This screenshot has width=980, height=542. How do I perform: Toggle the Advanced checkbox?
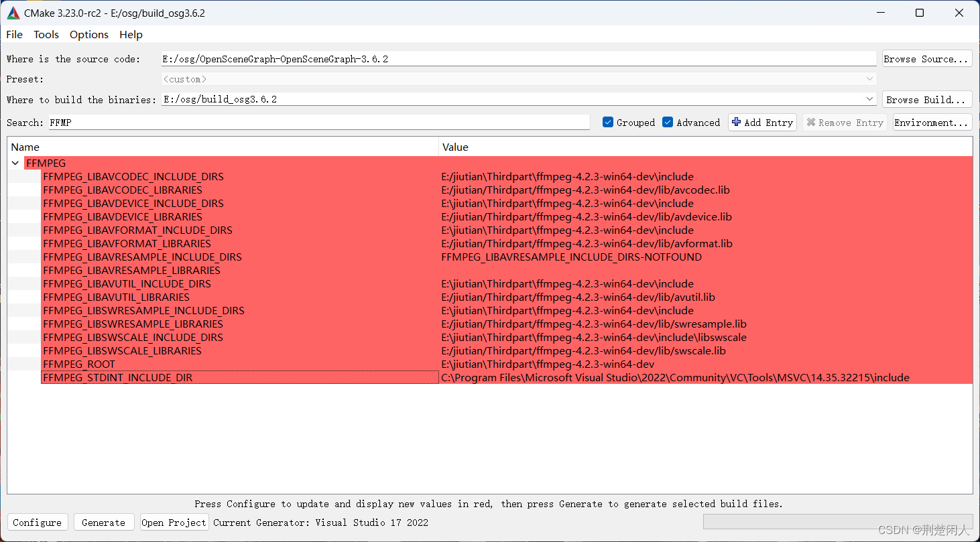668,122
